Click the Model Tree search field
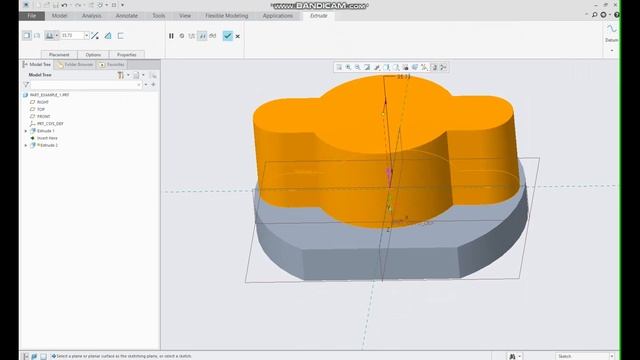The height and width of the screenshot is (360, 640). (x=86, y=84)
